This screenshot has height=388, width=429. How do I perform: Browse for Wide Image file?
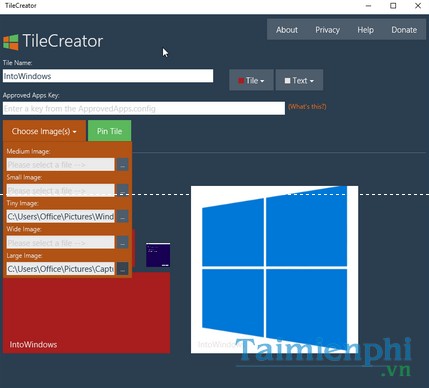pos(122,243)
